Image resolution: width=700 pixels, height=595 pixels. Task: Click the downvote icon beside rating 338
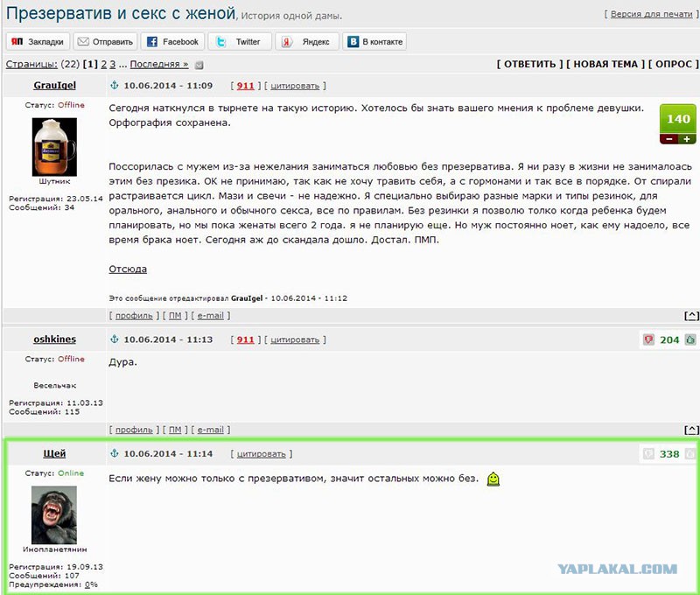coord(648,454)
